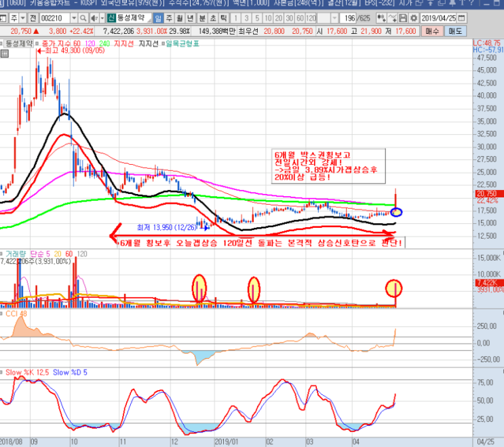Click the blue 매도 sell button
Viewport: 504px width, 447px height.
[x=455, y=31]
